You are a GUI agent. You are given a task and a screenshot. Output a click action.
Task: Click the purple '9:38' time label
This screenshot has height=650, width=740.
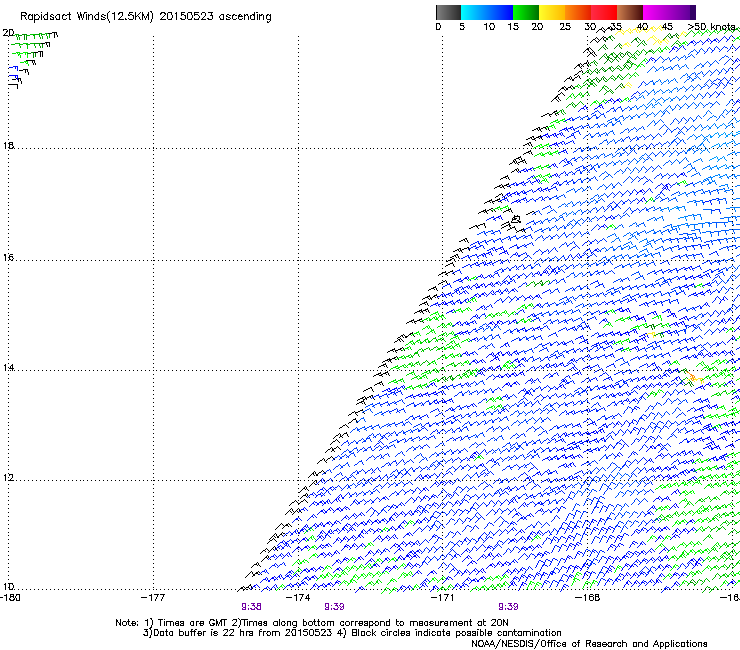tap(251, 607)
